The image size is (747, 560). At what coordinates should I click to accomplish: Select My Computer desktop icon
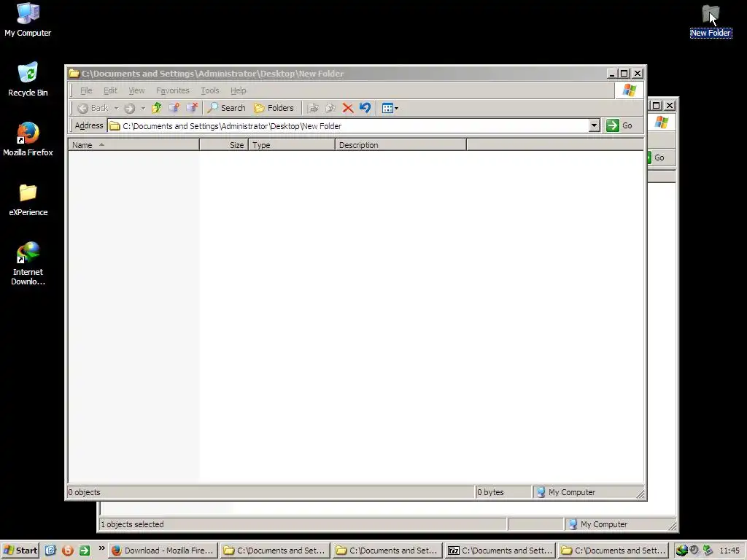[x=28, y=20]
